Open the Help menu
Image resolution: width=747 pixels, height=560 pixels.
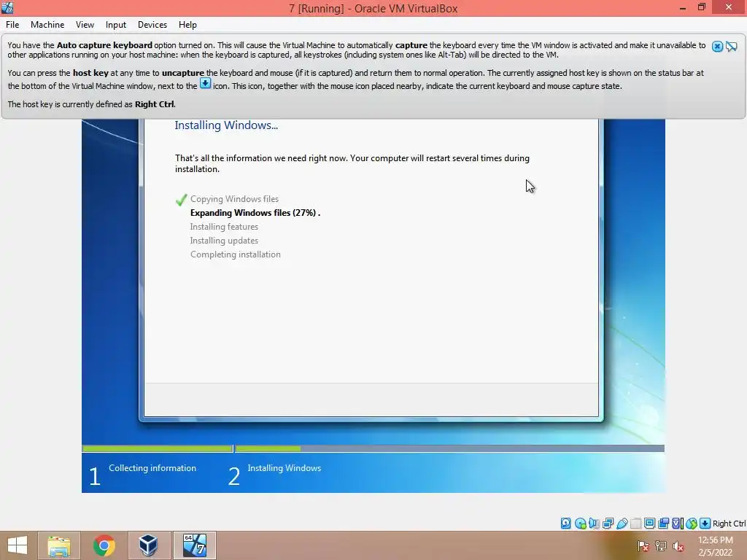click(187, 25)
